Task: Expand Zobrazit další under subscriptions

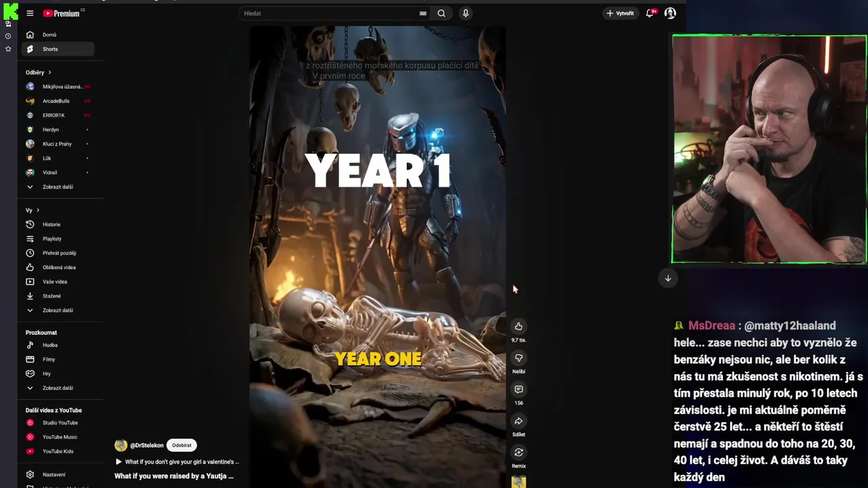Action: (58, 186)
